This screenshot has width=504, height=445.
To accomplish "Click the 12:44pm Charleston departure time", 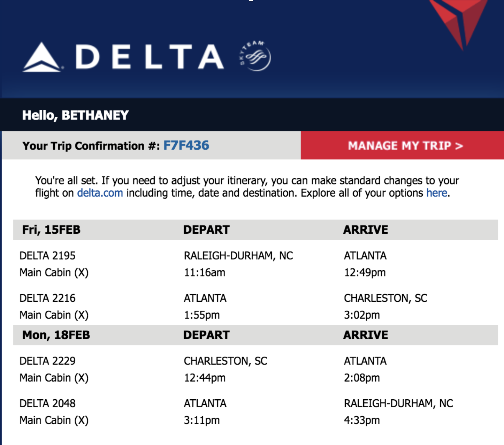I will [x=205, y=378].
